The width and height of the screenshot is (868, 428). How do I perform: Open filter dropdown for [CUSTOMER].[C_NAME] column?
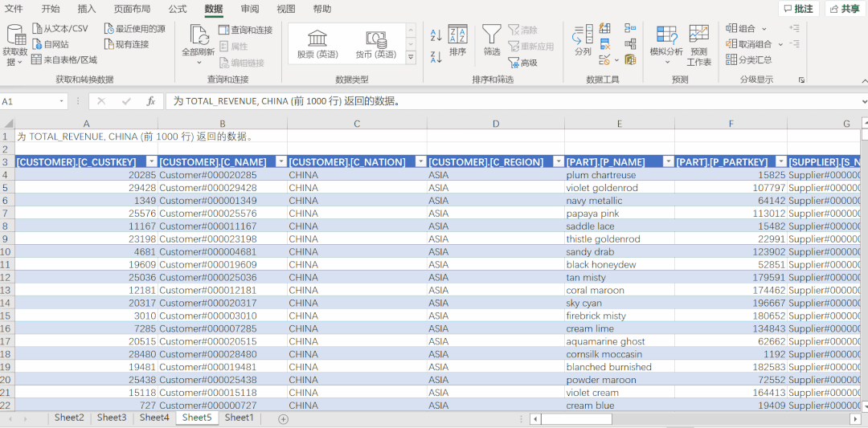click(x=281, y=162)
